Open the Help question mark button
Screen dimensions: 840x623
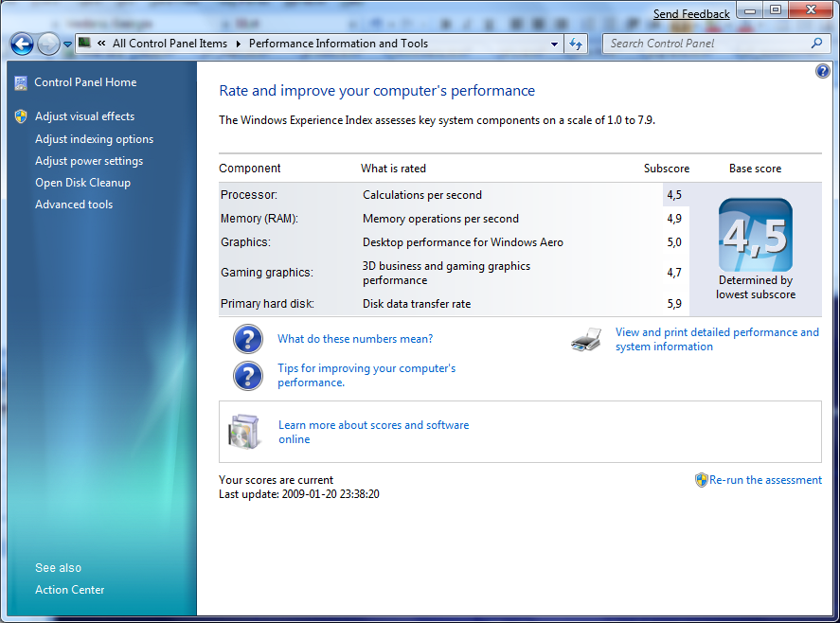[x=823, y=71]
